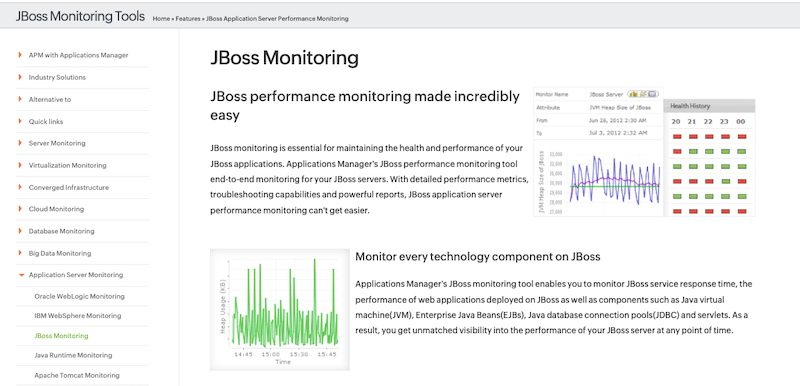Click top red status block under hour 00

742,137
